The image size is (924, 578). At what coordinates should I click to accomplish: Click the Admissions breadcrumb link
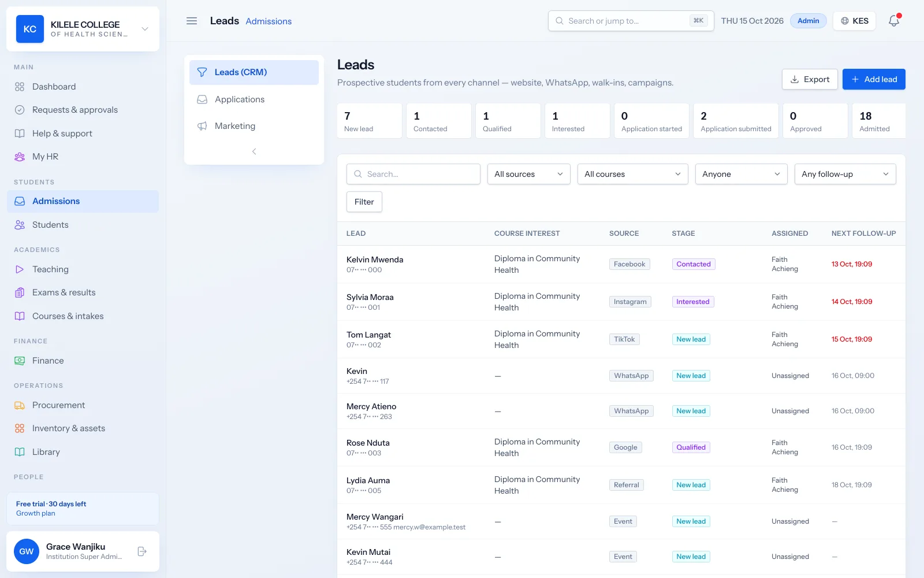pyautogui.click(x=269, y=21)
